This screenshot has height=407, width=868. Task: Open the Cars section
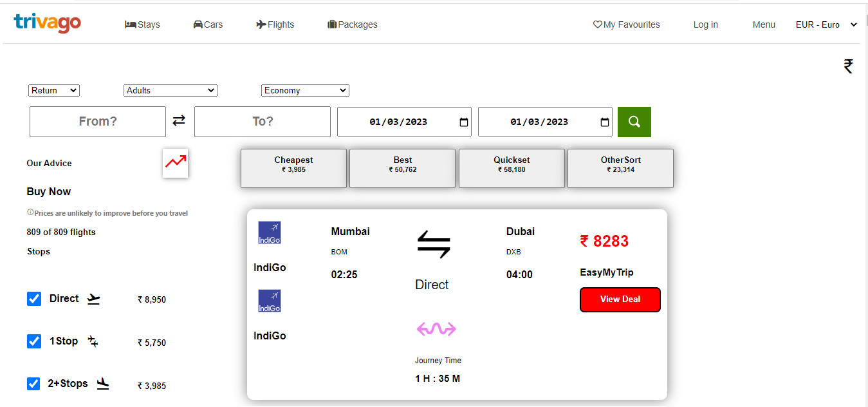click(x=196, y=24)
